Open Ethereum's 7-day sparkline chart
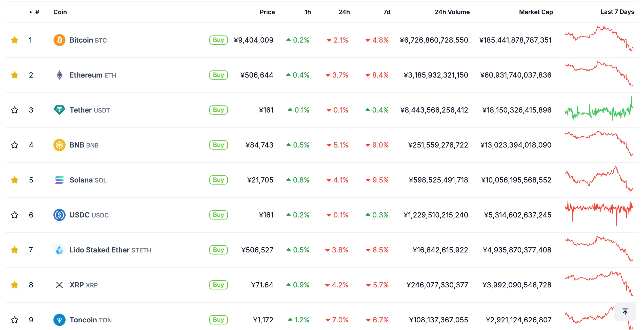 [x=599, y=74]
